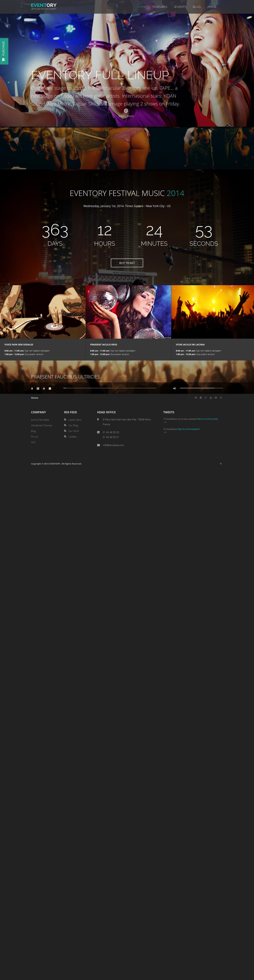Open Joomla Template footer link
Viewport: 254px width, 980px height.
(40, 420)
